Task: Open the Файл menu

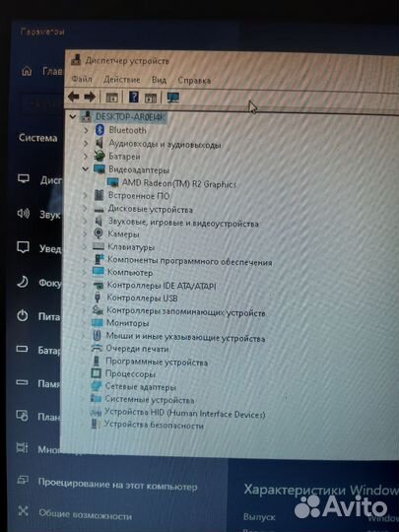Action: pos(82,80)
